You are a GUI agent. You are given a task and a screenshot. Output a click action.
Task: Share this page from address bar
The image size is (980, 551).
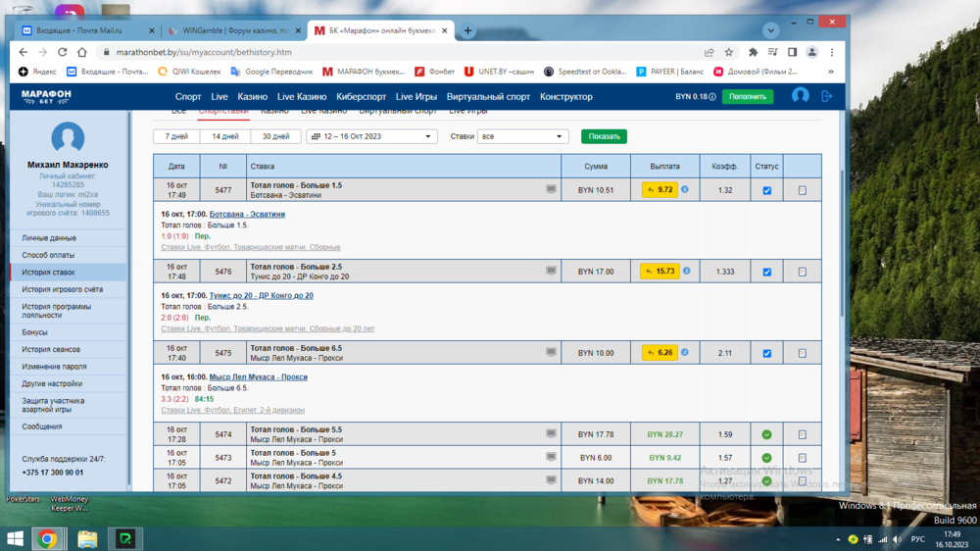point(709,52)
